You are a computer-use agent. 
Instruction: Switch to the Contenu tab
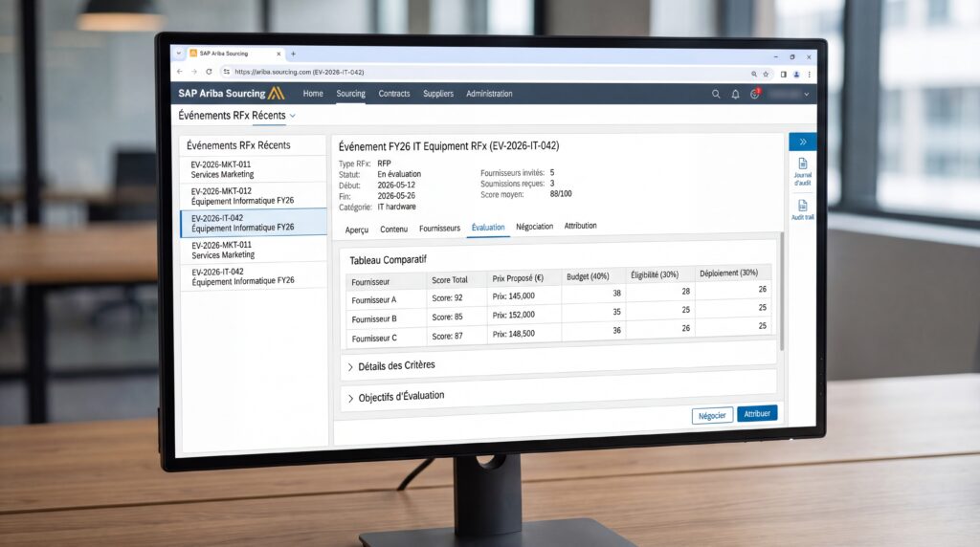[393, 230]
